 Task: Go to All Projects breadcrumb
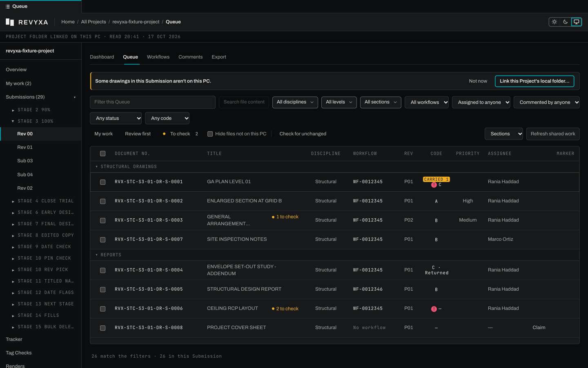click(x=94, y=22)
